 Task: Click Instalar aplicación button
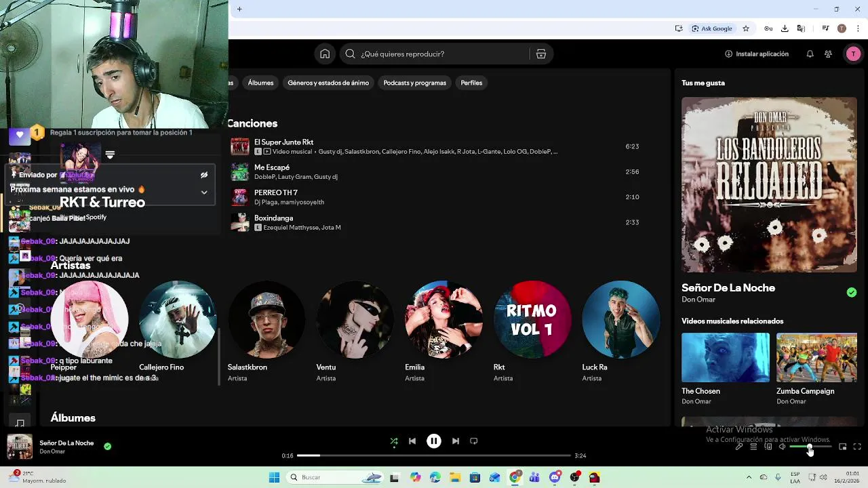pyautogui.click(x=757, y=54)
